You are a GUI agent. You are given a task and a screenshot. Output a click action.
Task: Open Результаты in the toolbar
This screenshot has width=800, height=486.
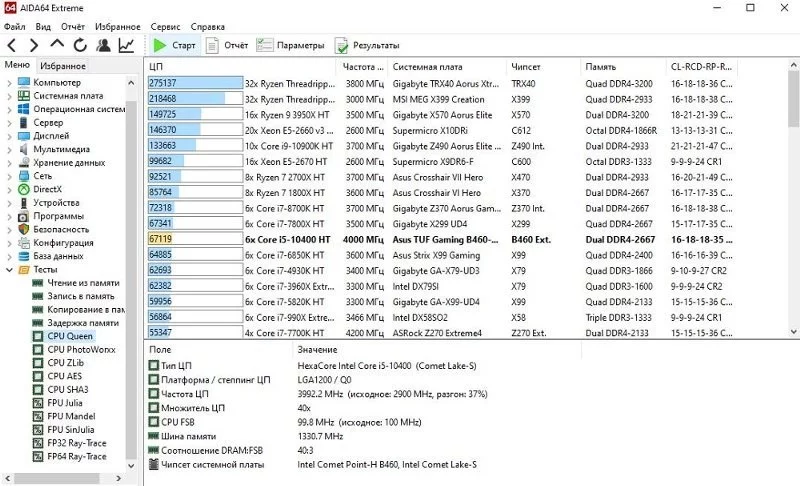tap(367, 45)
